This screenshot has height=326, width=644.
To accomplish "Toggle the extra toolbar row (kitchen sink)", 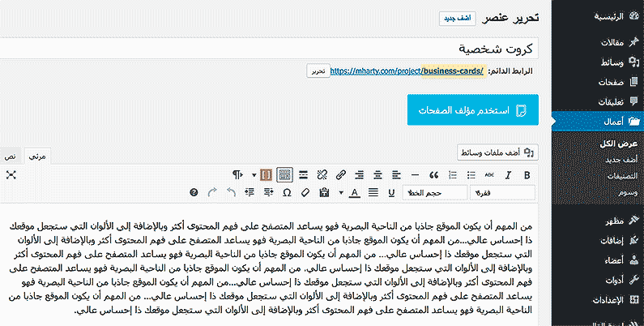I will point(284,174).
